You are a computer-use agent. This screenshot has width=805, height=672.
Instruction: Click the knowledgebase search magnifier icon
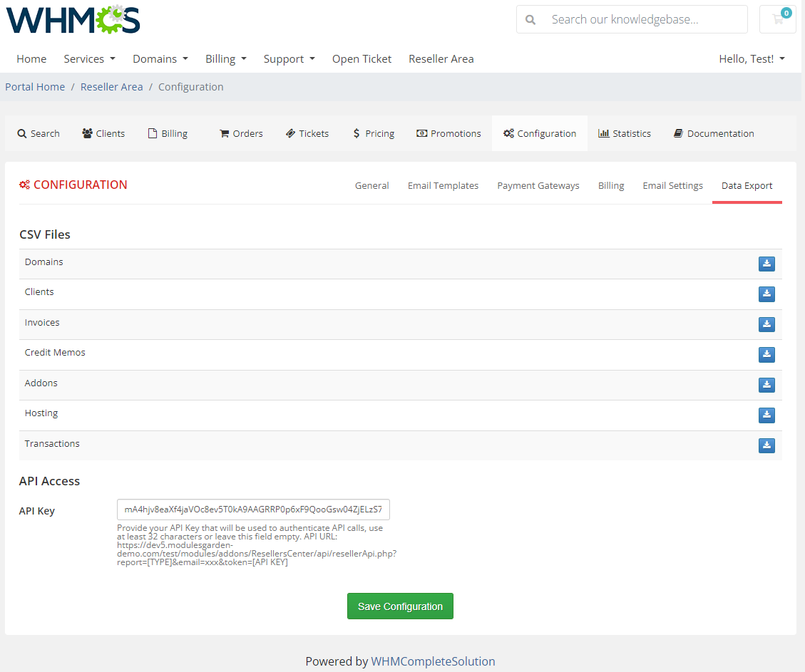pos(530,19)
